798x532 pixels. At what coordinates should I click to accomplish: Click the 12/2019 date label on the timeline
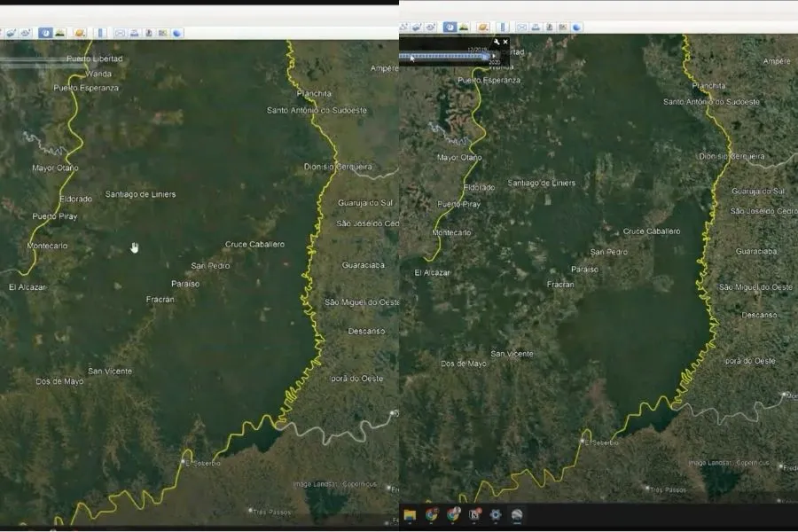475,50
